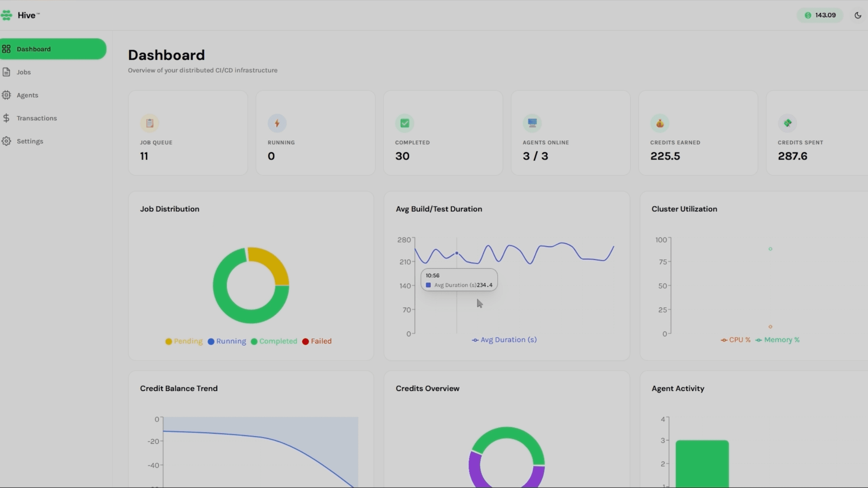Toggle Running legend in Job Distribution
868x488 pixels.
click(x=227, y=341)
